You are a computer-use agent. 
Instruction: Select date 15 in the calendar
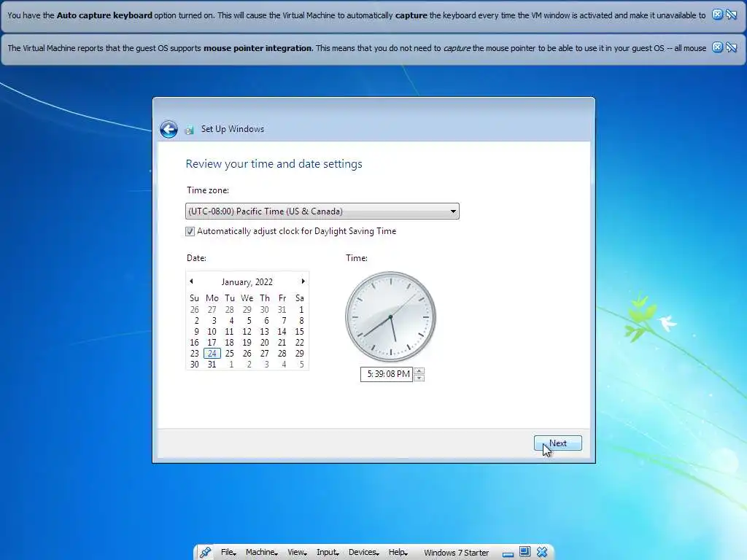[x=299, y=332]
